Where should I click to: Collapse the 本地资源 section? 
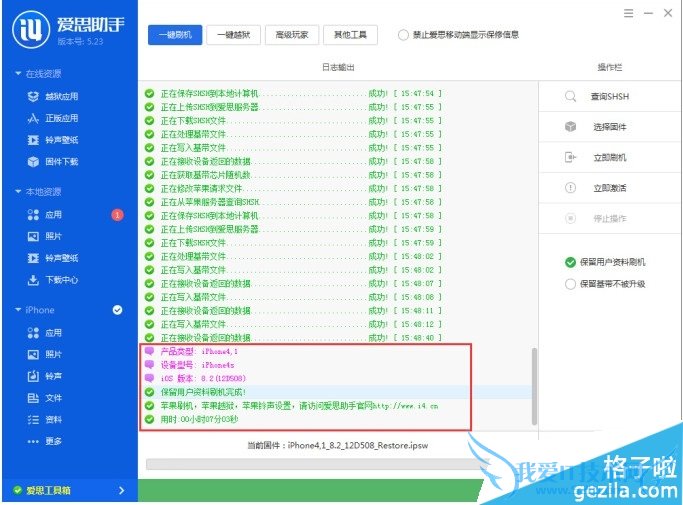click(18, 191)
